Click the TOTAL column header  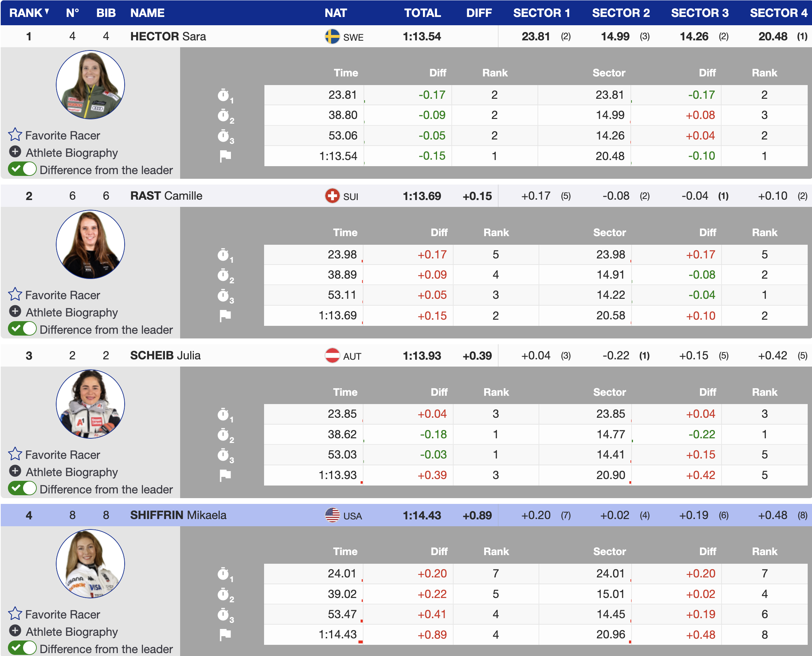(422, 13)
